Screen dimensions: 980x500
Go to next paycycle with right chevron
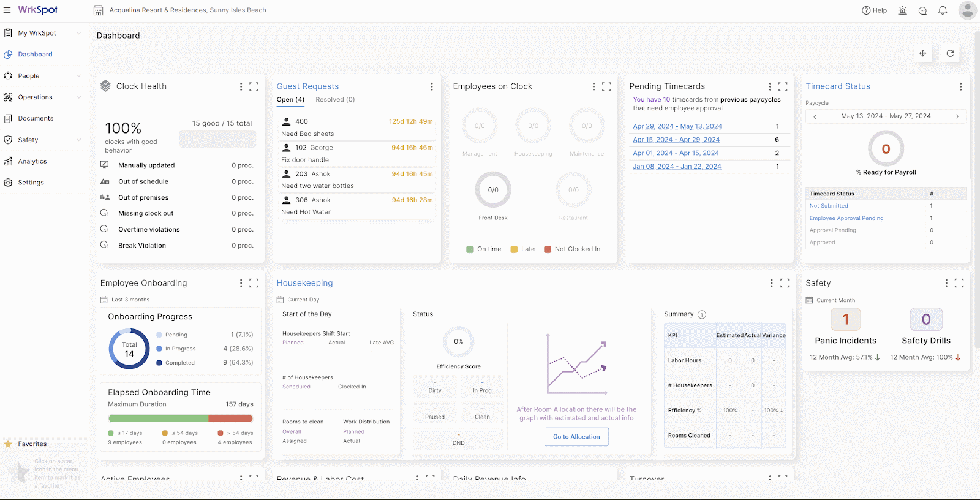(957, 116)
